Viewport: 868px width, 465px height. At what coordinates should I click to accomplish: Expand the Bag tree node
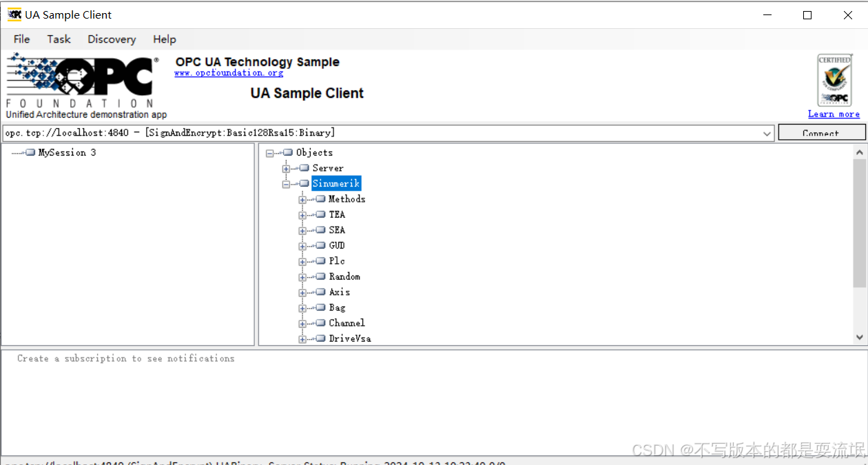pos(302,308)
